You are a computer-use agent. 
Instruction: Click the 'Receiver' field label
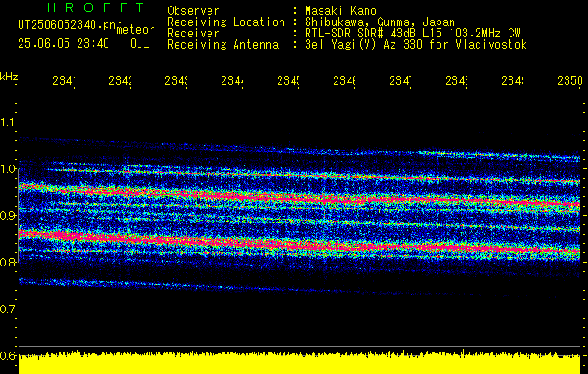pyautogui.click(x=194, y=34)
